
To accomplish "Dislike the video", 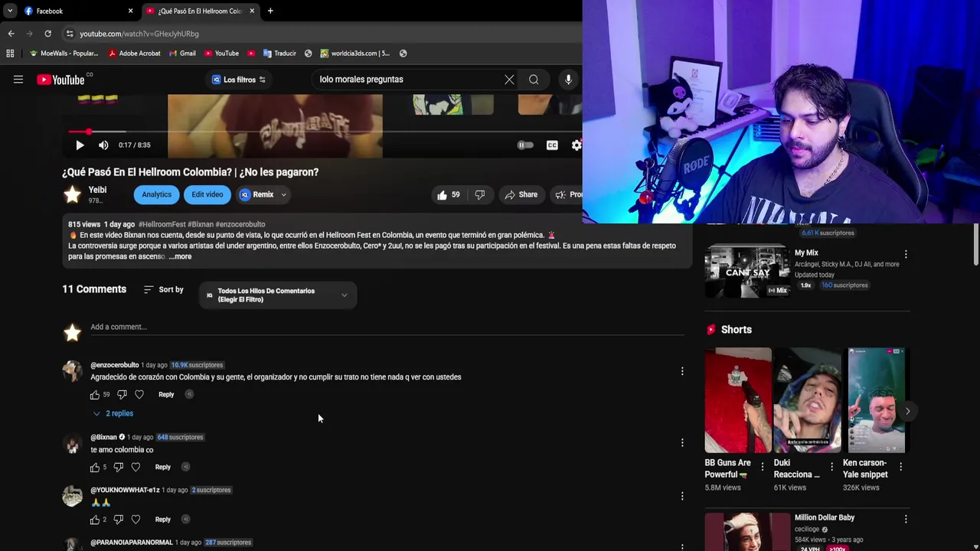I will tap(480, 194).
